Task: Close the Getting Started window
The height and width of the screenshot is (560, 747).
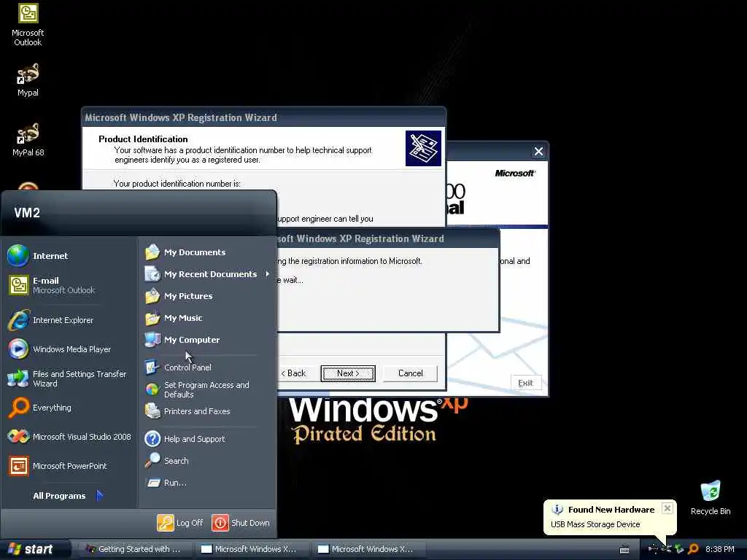Action: click(x=538, y=152)
